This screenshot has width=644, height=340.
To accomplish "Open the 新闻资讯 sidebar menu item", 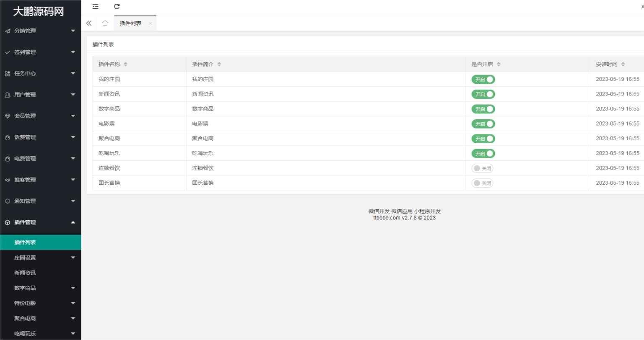I will tap(25, 273).
